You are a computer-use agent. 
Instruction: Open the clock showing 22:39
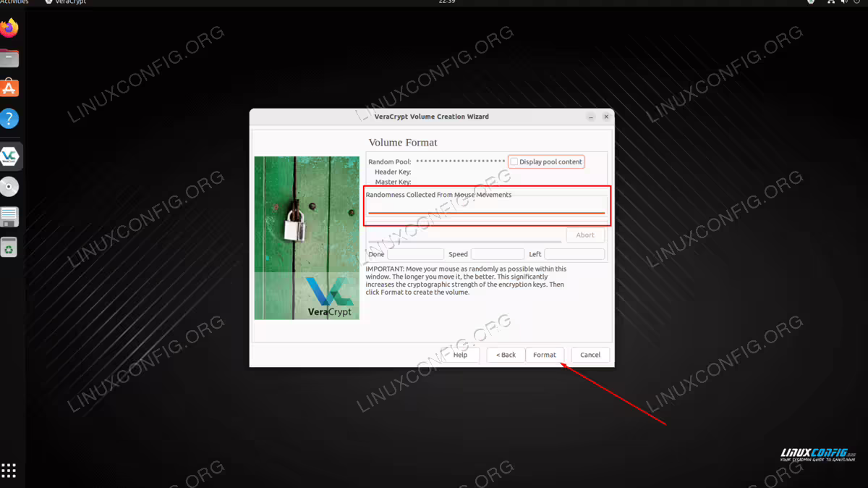coord(446,2)
